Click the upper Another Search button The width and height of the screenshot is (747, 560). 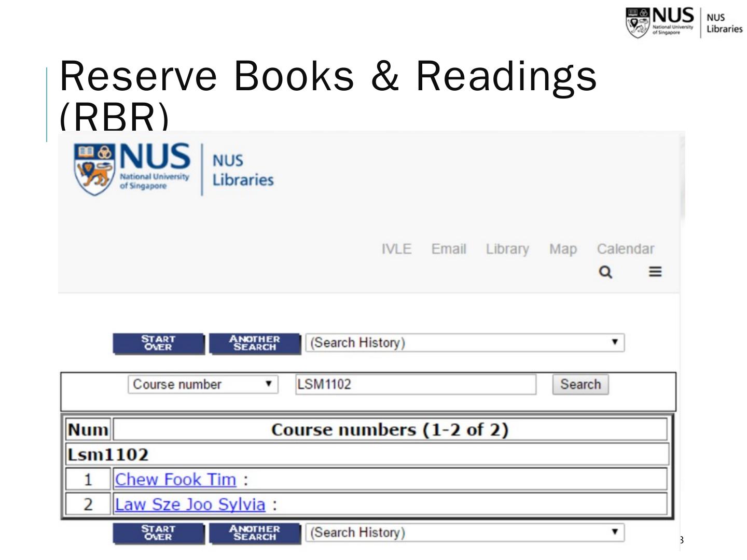(x=254, y=343)
